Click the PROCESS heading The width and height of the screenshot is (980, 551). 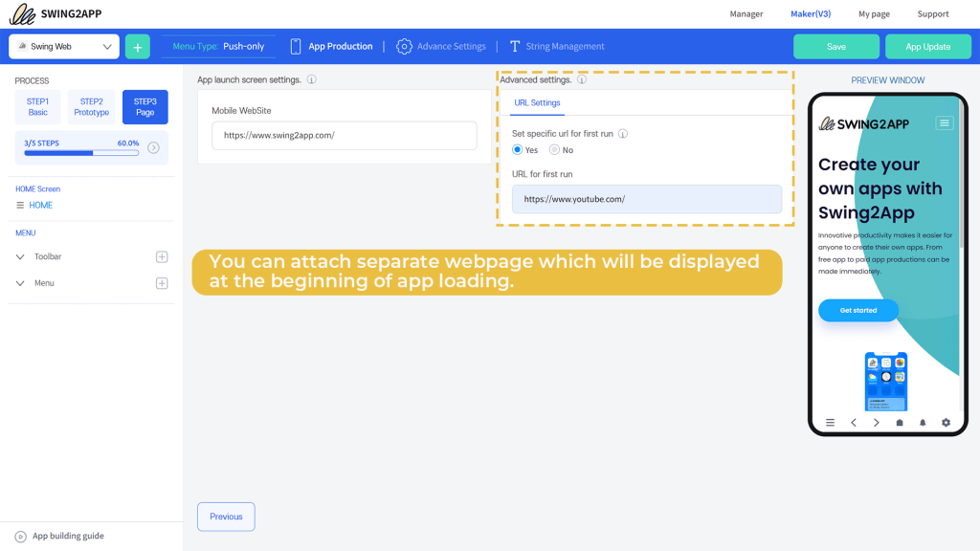pos(32,80)
